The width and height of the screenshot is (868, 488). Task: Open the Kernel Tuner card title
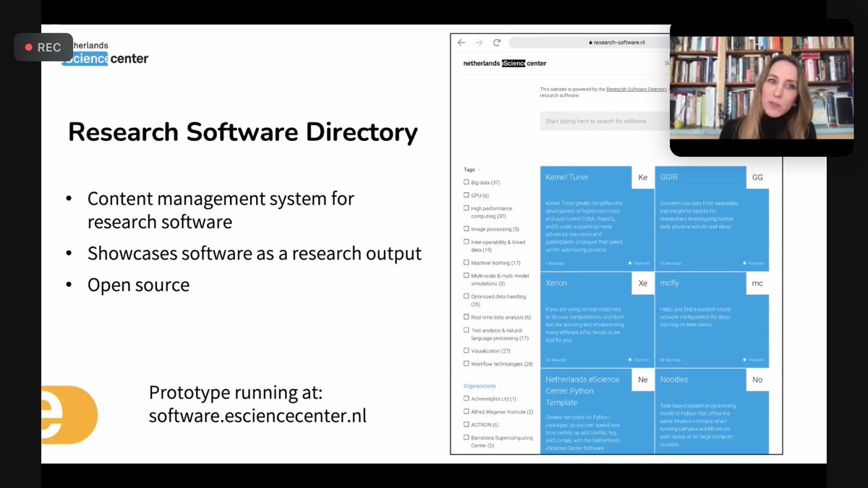tap(566, 177)
